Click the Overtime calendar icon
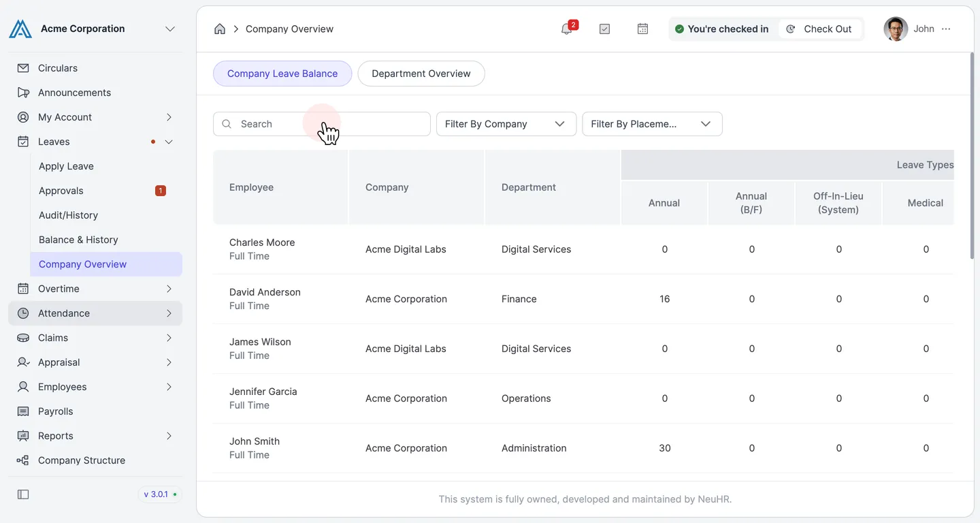 23,289
